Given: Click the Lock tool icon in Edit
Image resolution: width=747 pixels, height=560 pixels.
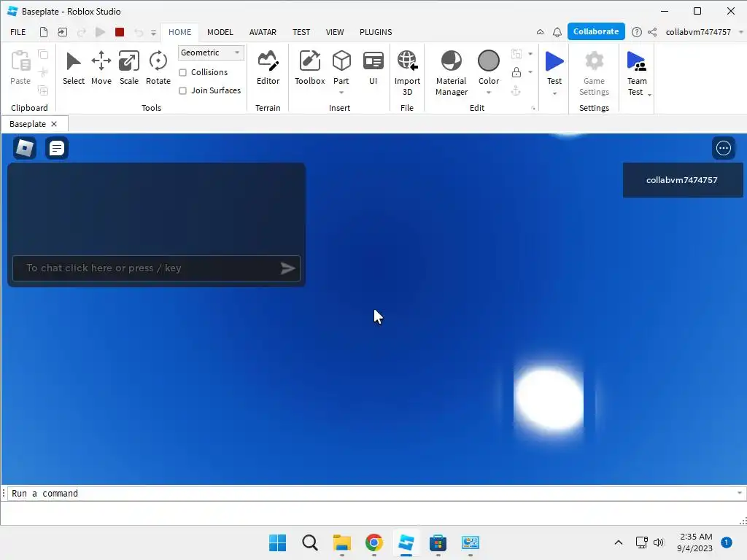Looking at the screenshot, I should [516, 72].
